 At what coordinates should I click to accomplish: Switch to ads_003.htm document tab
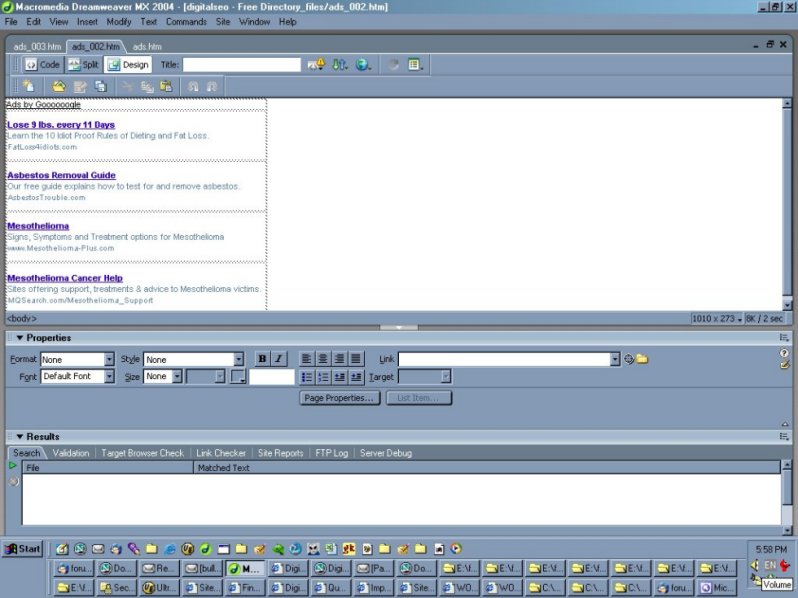pyautogui.click(x=37, y=46)
